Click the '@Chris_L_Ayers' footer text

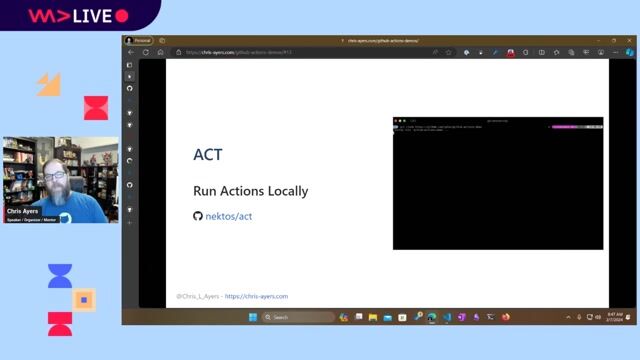click(198, 296)
